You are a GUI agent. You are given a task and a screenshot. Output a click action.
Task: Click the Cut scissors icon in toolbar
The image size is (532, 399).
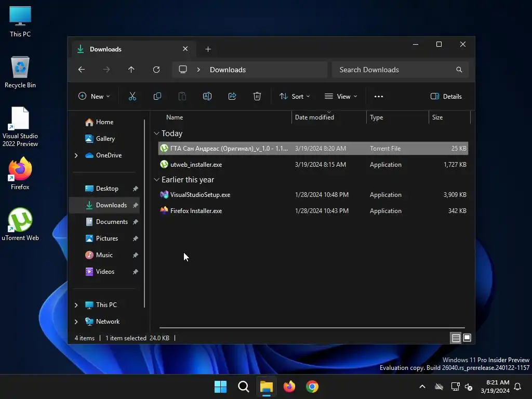132,96
